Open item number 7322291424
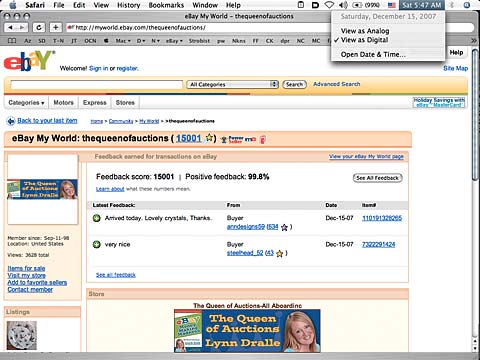 click(378, 245)
